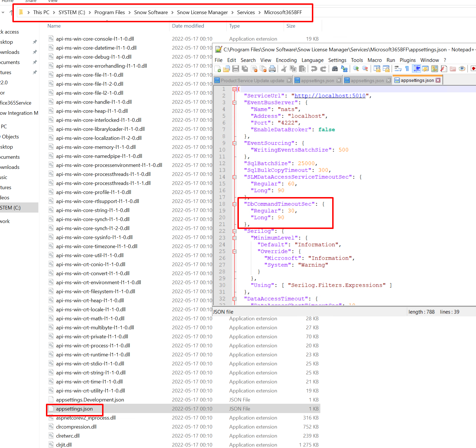Screen dimensions: 476x448
Task: Sort files by Name column header
Action: [54, 26]
